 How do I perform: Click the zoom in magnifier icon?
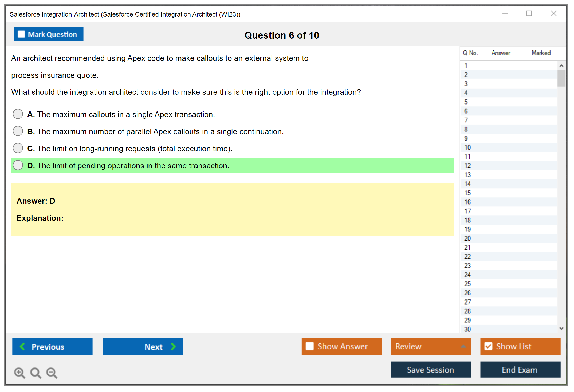19,373
